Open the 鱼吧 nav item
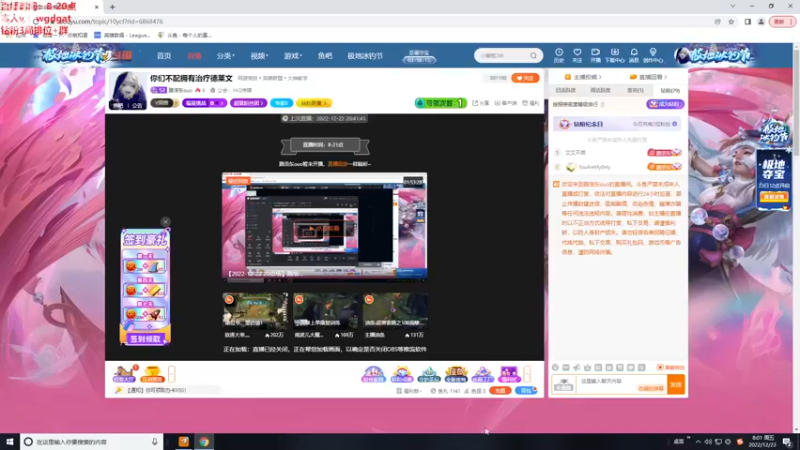The width and height of the screenshot is (800, 450). [325, 56]
